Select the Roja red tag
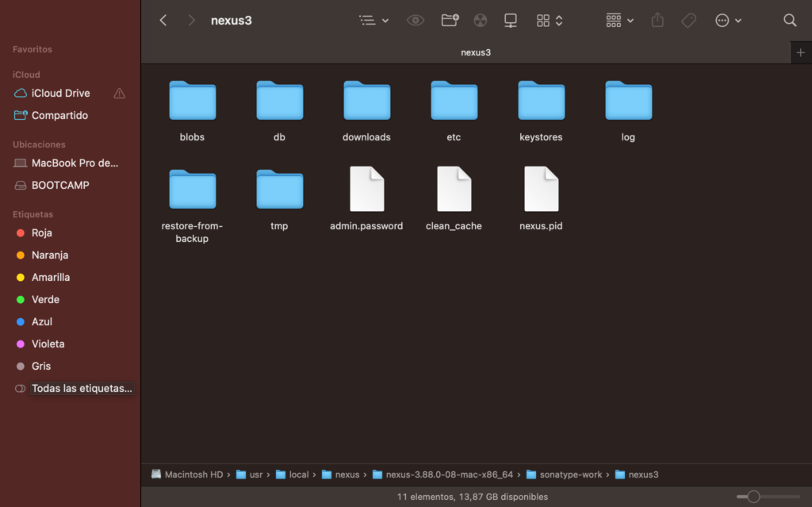Screen dimensions: 812x507 (x=41, y=233)
